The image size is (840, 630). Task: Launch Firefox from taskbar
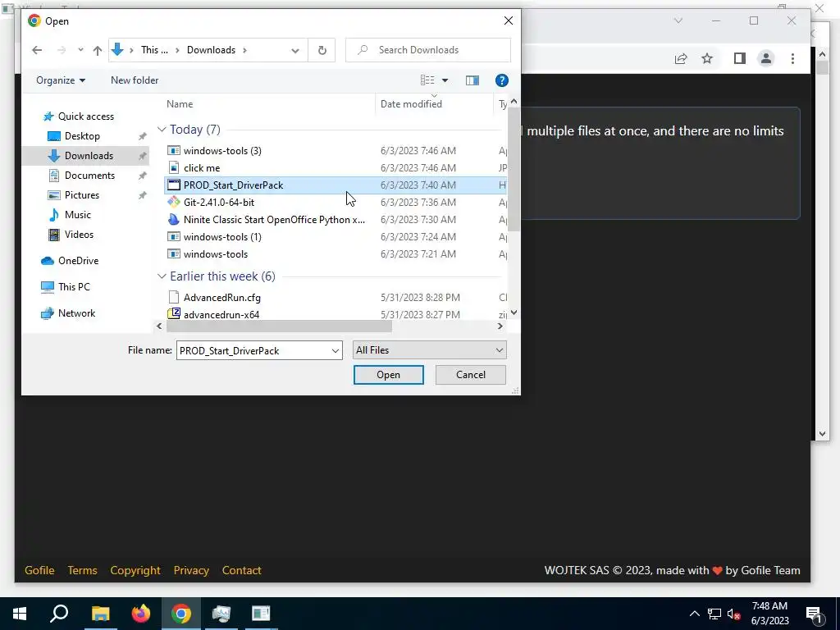[141, 614]
